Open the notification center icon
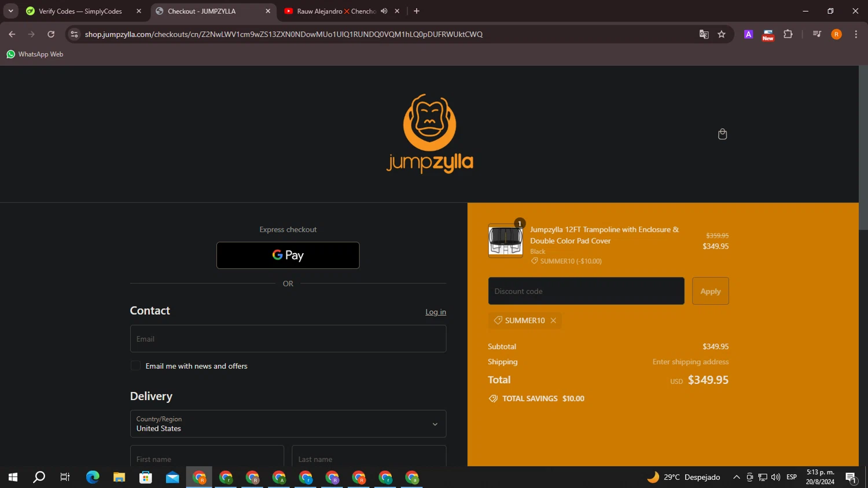This screenshot has width=868, height=488. coord(851,477)
